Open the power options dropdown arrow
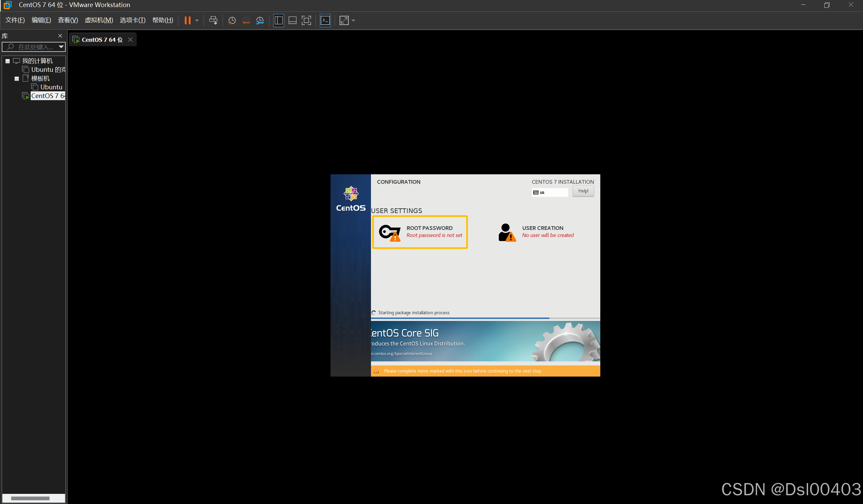Screen dimensions: 863x504 coord(197,21)
